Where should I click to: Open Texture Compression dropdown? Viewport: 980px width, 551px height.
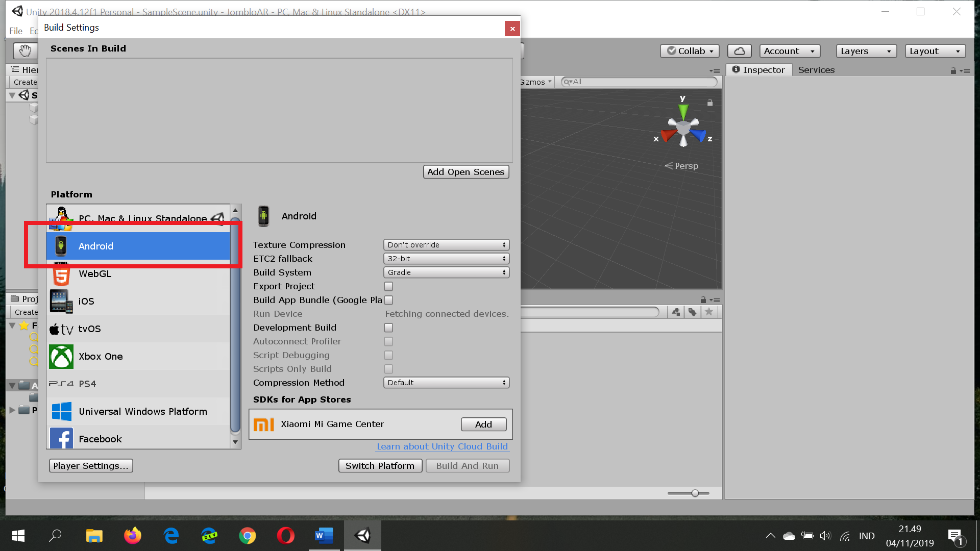pos(446,245)
